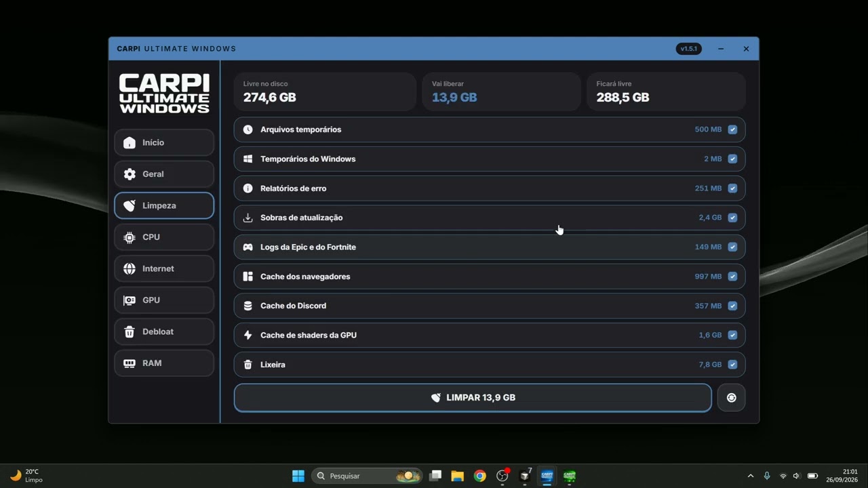Image resolution: width=868 pixels, height=488 pixels.
Task: Click the gamepad icon beside Logs da Epic
Action: click(248, 247)
